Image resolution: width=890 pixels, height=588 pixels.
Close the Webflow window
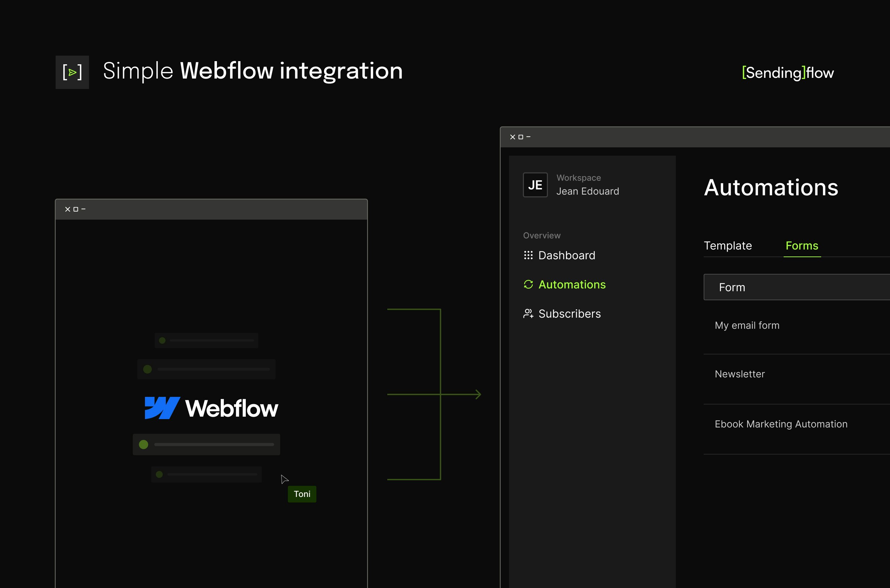click(67, 209)
